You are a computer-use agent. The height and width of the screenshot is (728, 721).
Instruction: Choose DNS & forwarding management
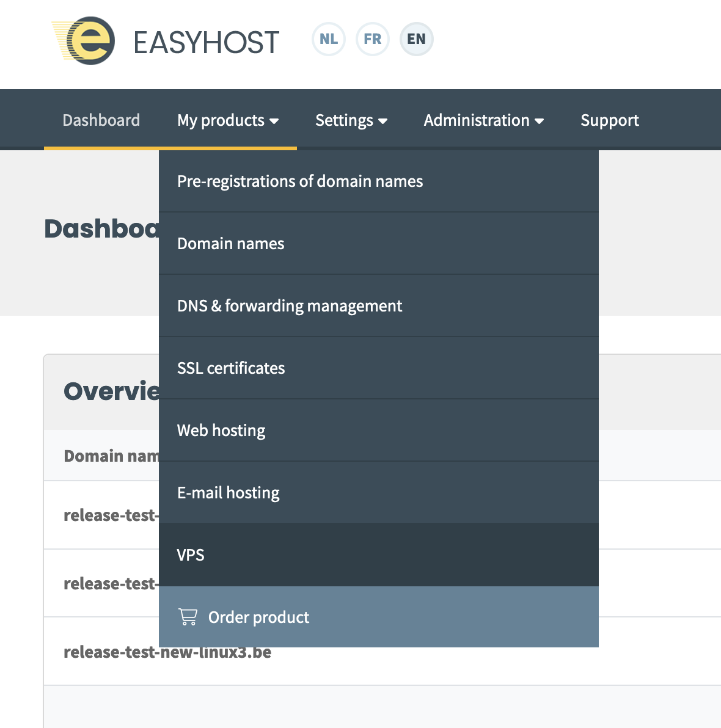pos(290,306)
